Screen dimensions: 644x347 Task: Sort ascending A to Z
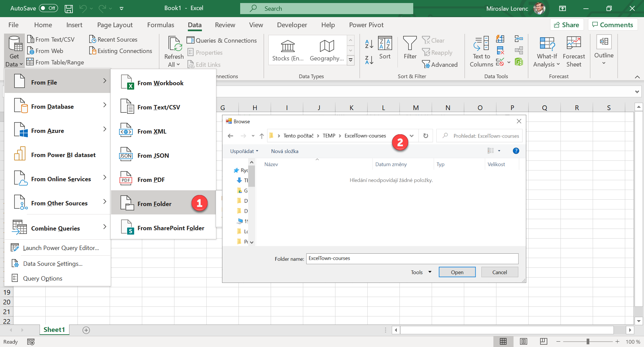(x=369, y=44)
